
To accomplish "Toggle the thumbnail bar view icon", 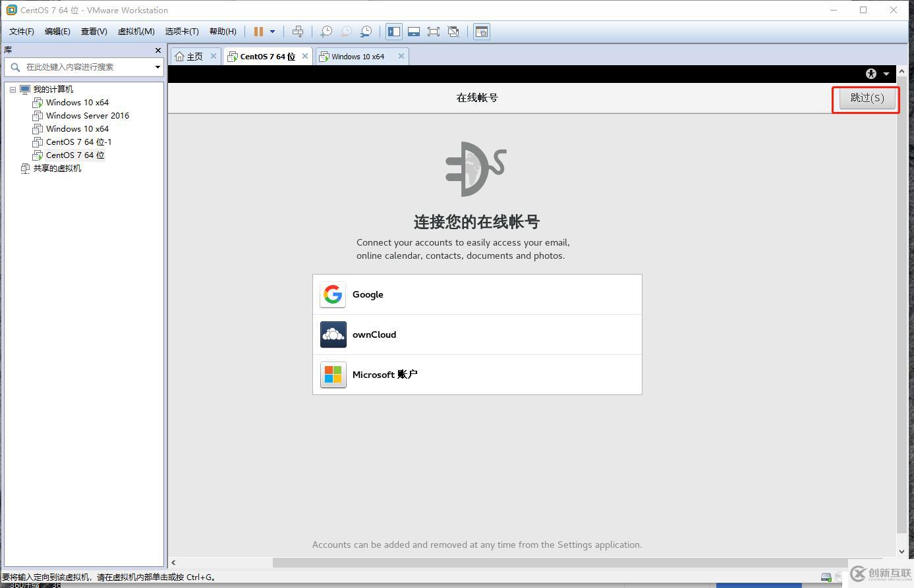I will click(414, 32).
